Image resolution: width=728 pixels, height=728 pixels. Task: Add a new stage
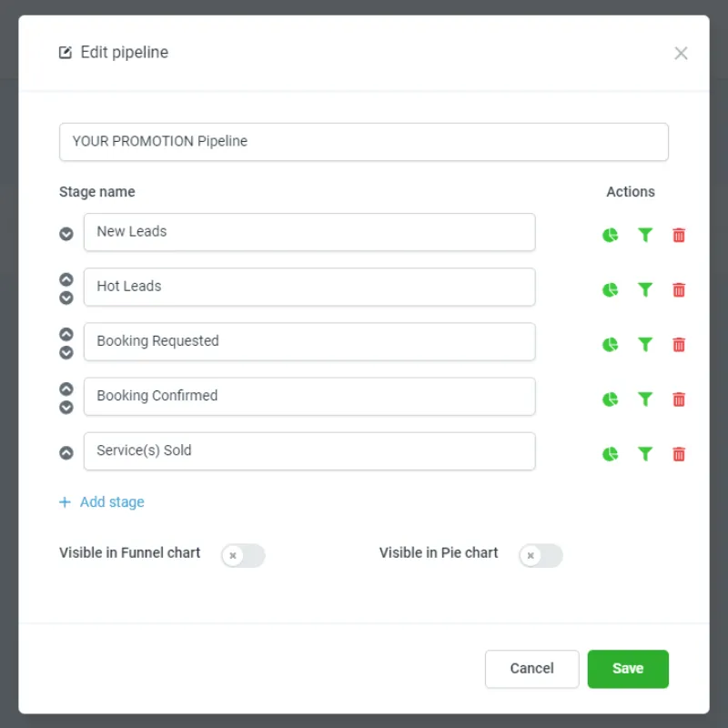point(102,502)
